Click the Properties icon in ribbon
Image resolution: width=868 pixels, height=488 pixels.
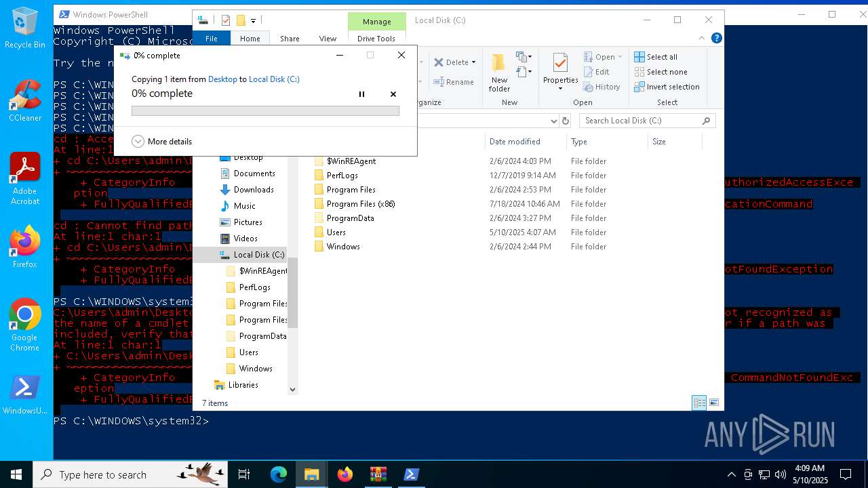point(560,62)
